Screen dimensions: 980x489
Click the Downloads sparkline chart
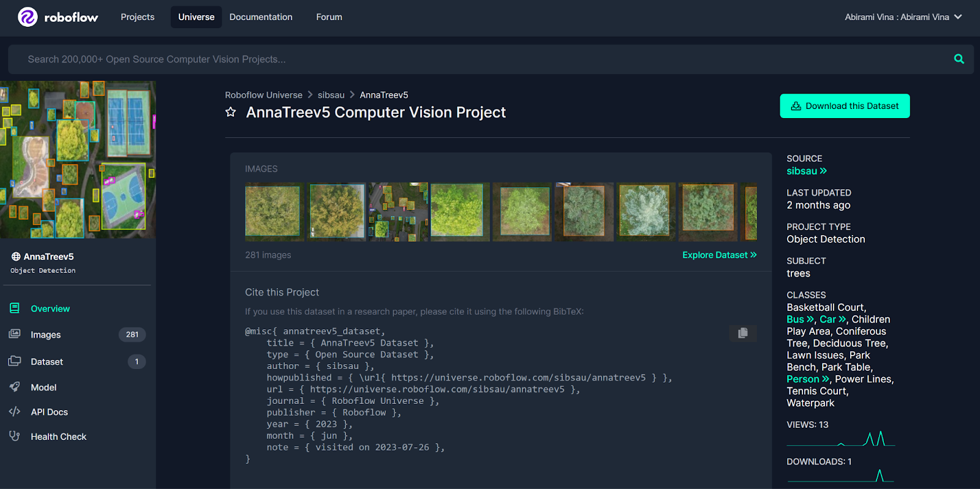pyautogui.click(x=840, y=476)
